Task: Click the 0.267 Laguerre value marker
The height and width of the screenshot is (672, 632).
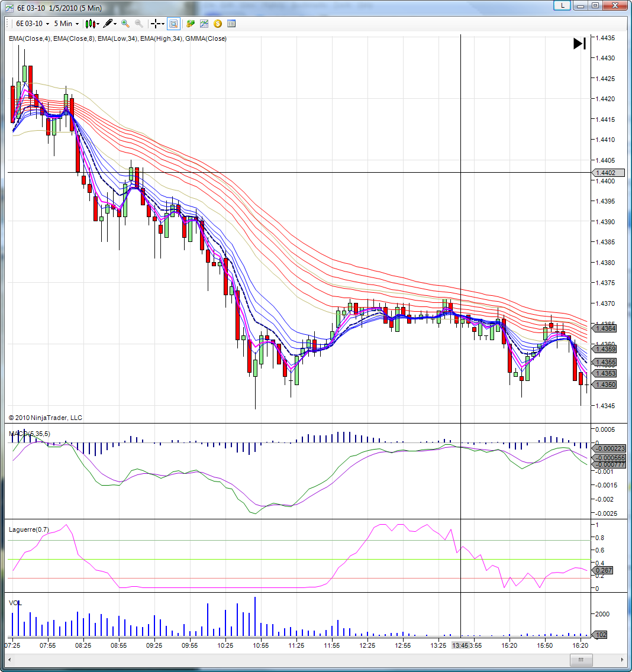Action: pos(603,570)
